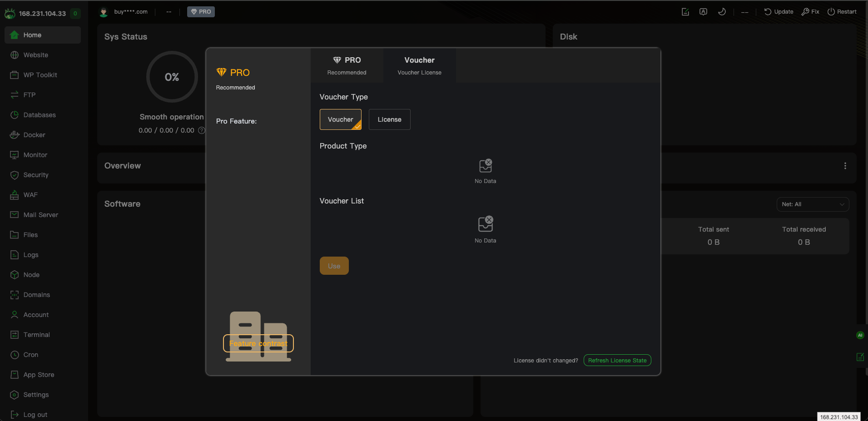Open the App Store
Screen dimensions: 868x421
click(x=43, y=375)
